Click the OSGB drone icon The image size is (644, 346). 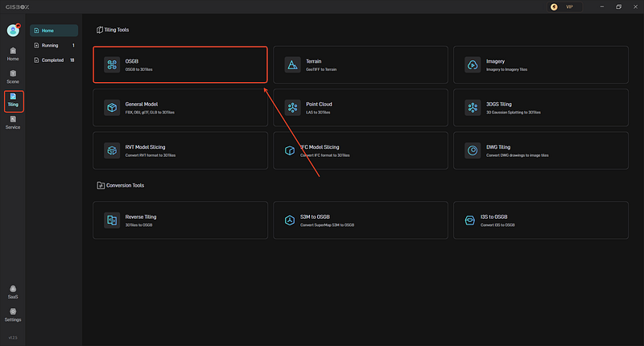112,65
